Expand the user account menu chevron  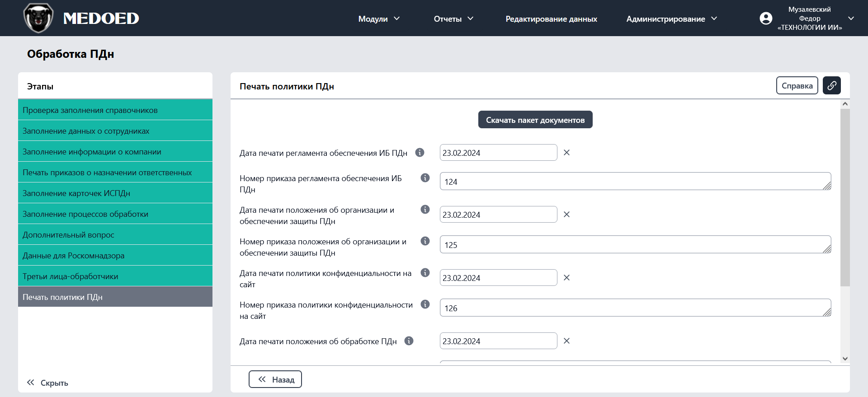(851, 19)
